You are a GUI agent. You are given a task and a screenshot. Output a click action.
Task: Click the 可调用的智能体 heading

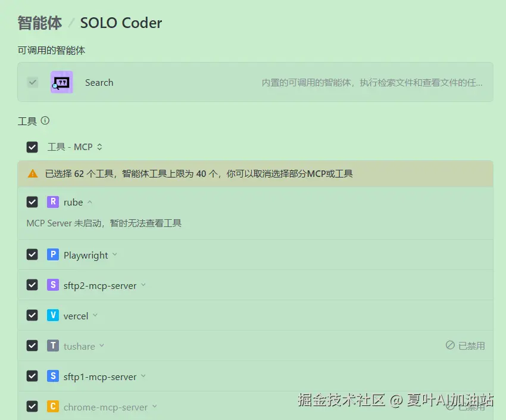point(51,51)
